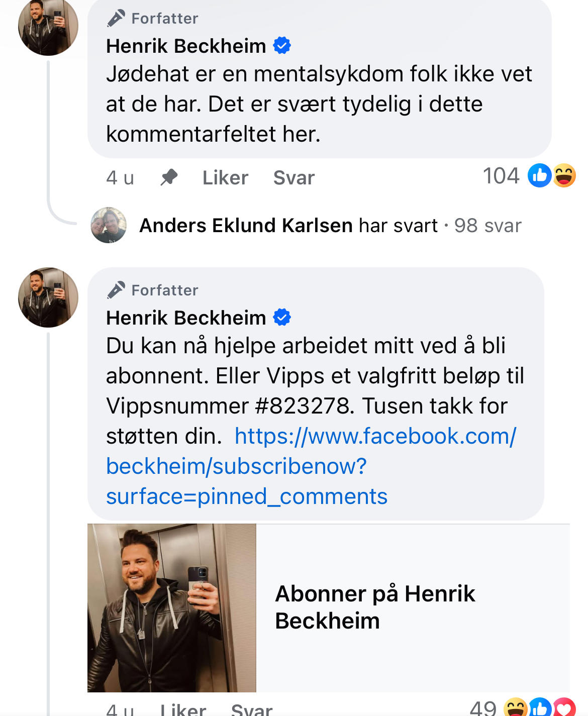Open the blue thumbs-up reaction on 104 count
The width and height of the screenshot is (588, 716).
coord(540,175)
